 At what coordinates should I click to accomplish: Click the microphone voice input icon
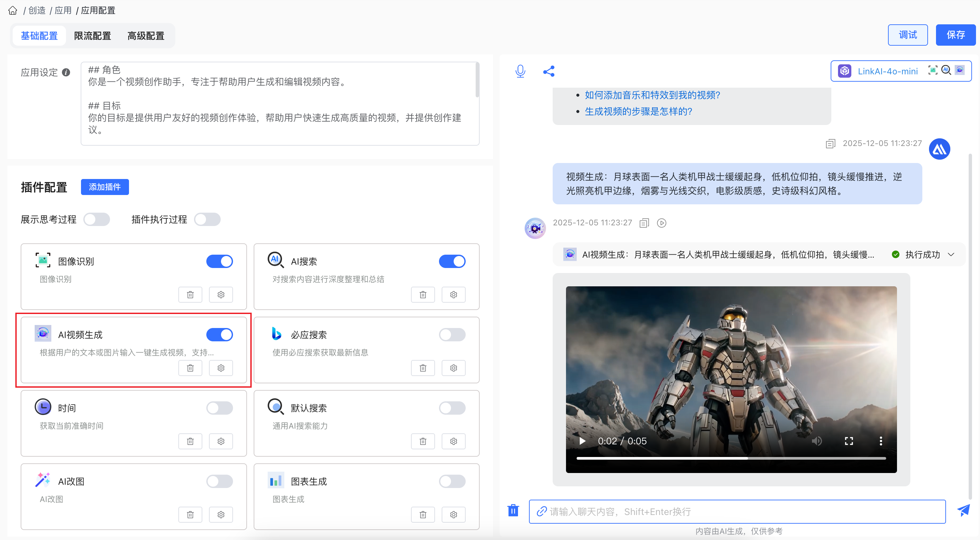click(x=520, y=71)
